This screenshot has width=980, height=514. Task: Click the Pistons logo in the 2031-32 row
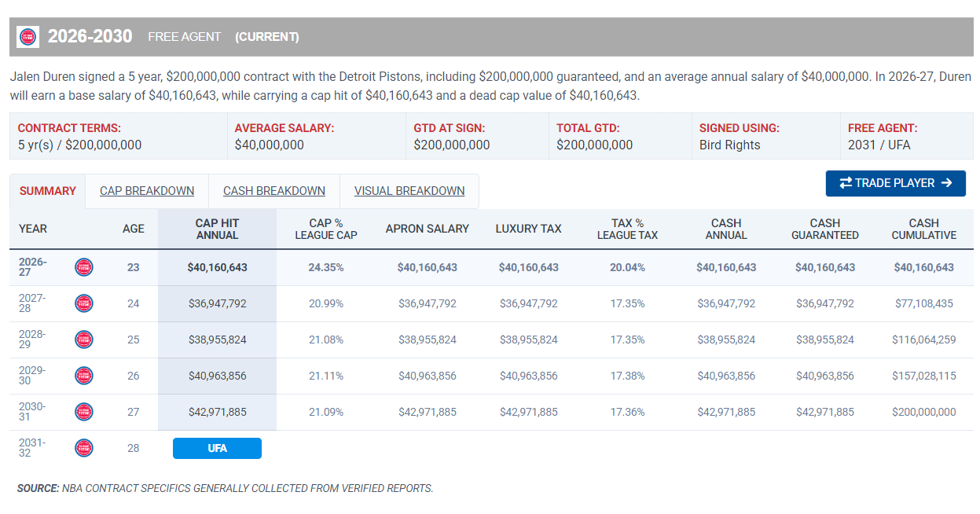click(x=84, y=448)
